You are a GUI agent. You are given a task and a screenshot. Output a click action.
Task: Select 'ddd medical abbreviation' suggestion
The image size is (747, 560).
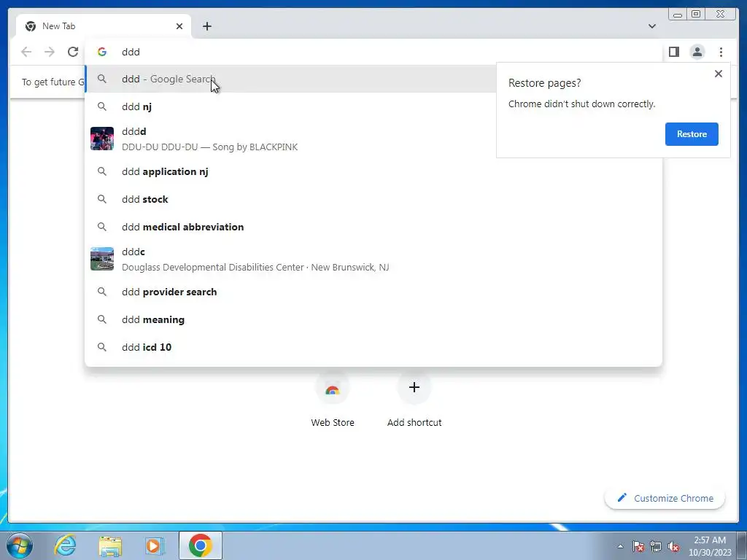(373, 227)
